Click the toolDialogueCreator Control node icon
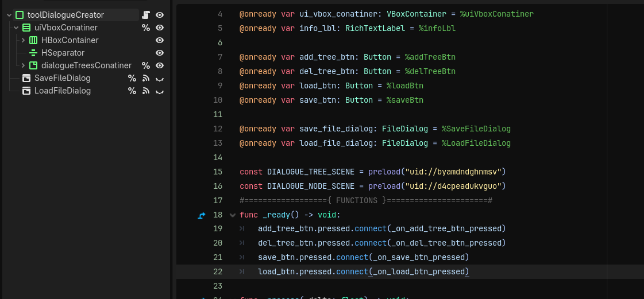 point(20,15)
